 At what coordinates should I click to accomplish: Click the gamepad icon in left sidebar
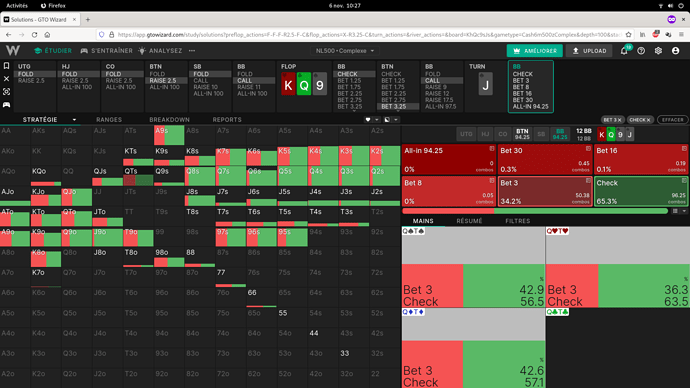point(7,105)
